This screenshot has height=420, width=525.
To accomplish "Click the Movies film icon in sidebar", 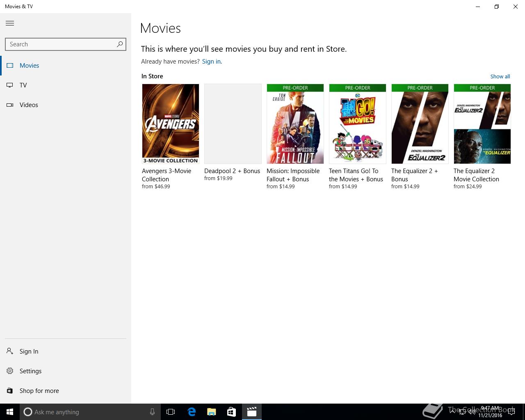I will coord(10,65).
